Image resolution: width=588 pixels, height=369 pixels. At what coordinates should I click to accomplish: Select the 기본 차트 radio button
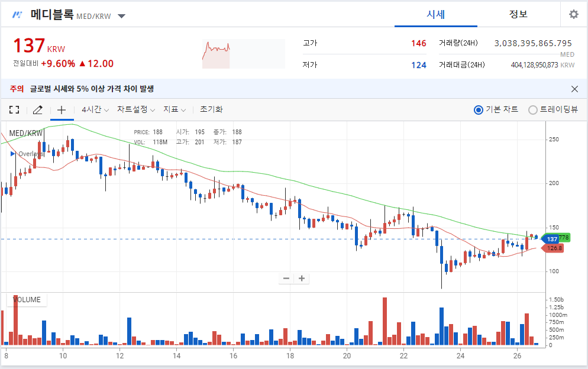pyautogui.click(x=478, y=109)
